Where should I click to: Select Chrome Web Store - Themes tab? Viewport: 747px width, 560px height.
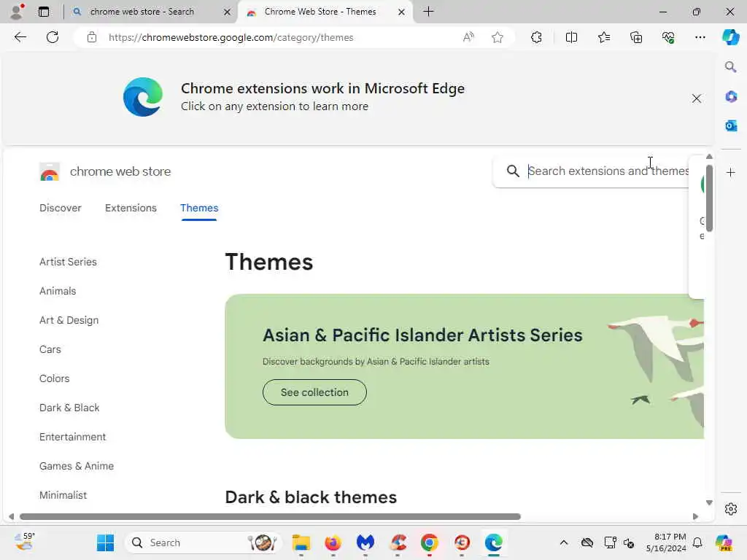320,12
